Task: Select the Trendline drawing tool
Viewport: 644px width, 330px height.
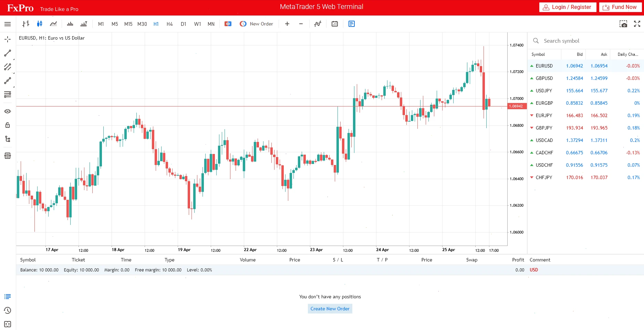Action: tap(7, 53)
